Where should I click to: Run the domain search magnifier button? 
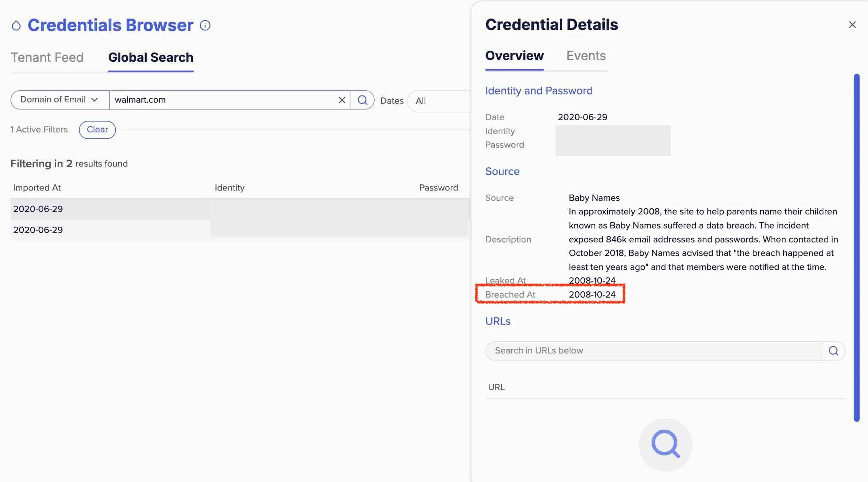click(x=362, y=100)
